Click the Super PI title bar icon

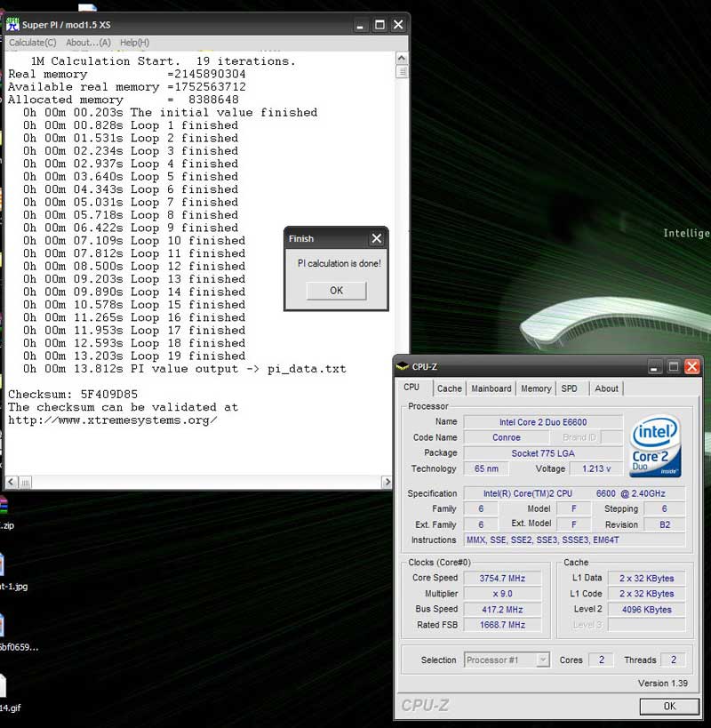tap(12, 25)
